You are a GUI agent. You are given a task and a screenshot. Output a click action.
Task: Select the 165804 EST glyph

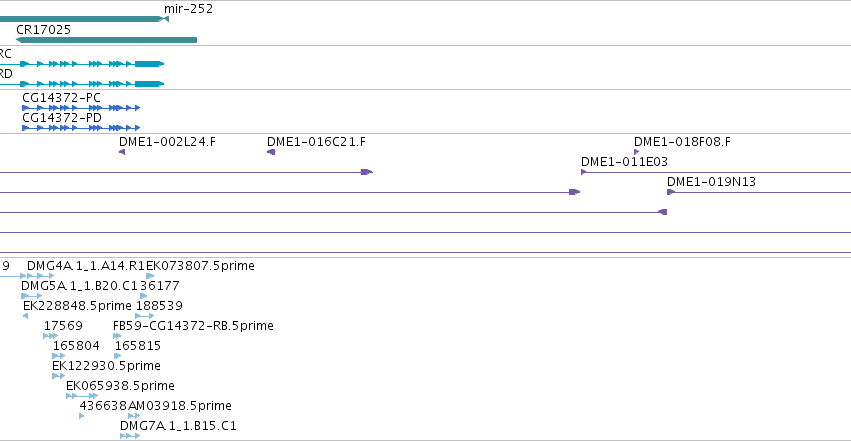(59, 356)
